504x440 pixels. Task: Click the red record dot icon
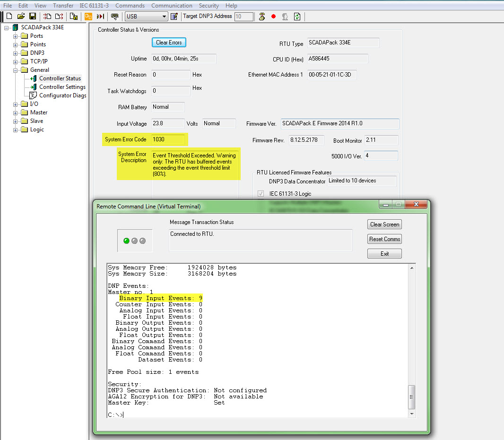(274, 17)
